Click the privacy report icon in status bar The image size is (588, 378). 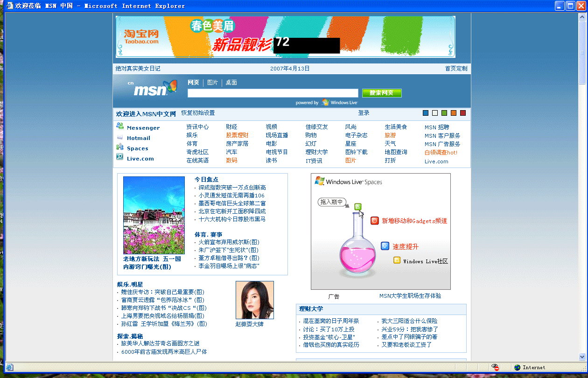(496, 367)
